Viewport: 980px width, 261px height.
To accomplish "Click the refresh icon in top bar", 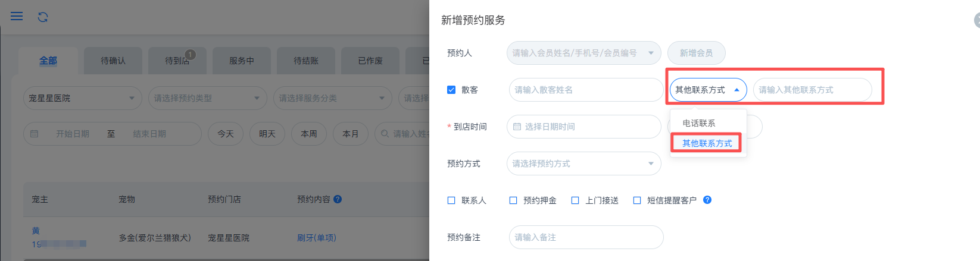I will coord(43,17).
